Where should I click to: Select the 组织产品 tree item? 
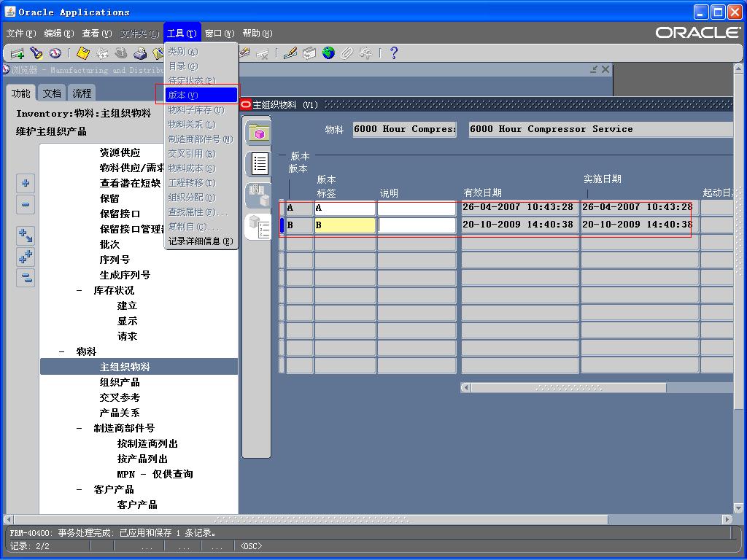[120, 382]
